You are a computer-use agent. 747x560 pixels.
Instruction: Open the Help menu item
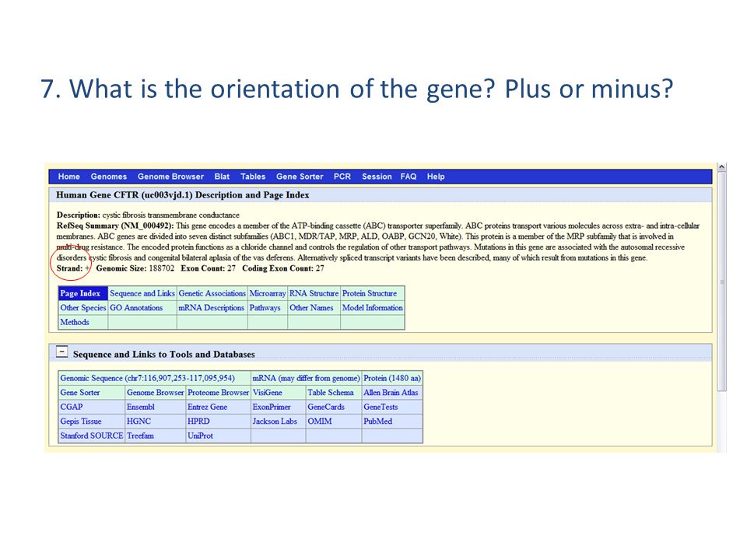[x=436, y=177]
